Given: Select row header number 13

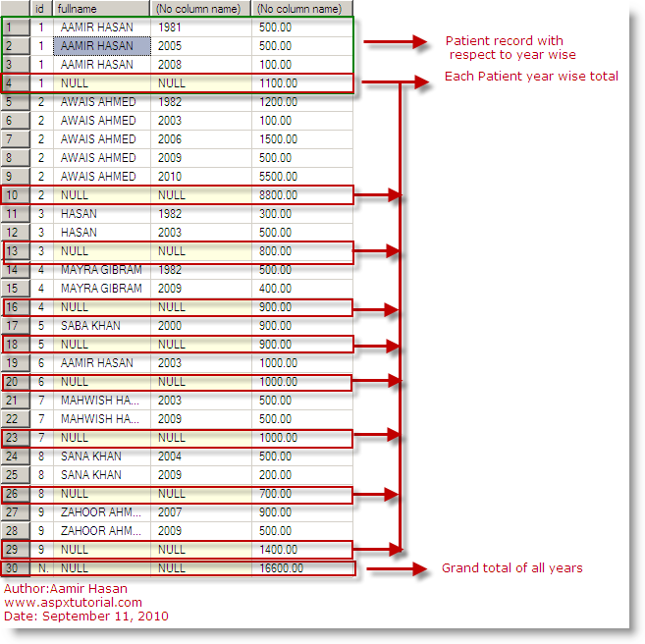Looking at the screenshot, I should (x=16, y=251).
